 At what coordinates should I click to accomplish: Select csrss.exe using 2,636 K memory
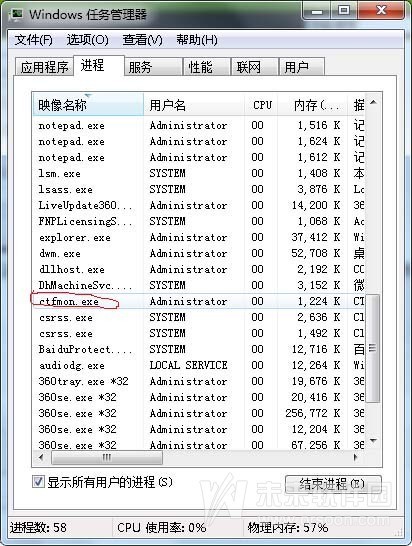(x=199, y=317)
